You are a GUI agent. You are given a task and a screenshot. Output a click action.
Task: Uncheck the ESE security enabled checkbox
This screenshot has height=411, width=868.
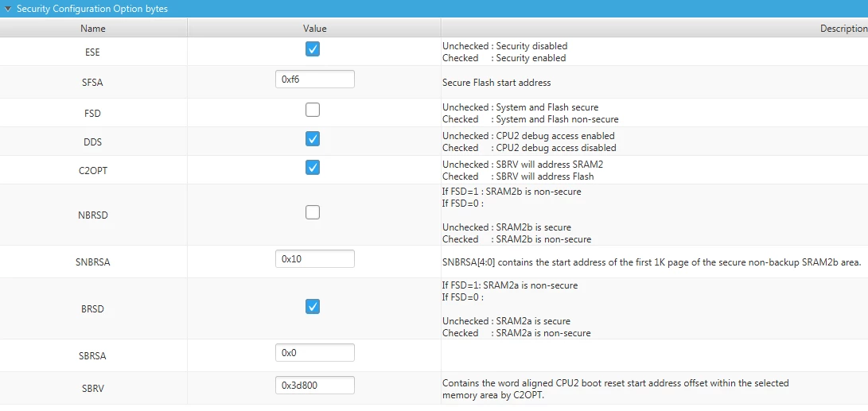click(313, 49)
